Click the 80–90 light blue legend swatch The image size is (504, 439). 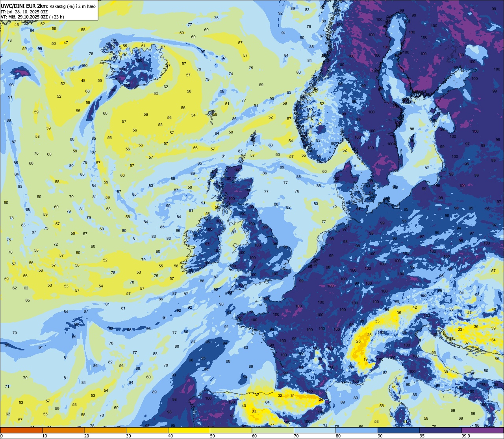356,430
